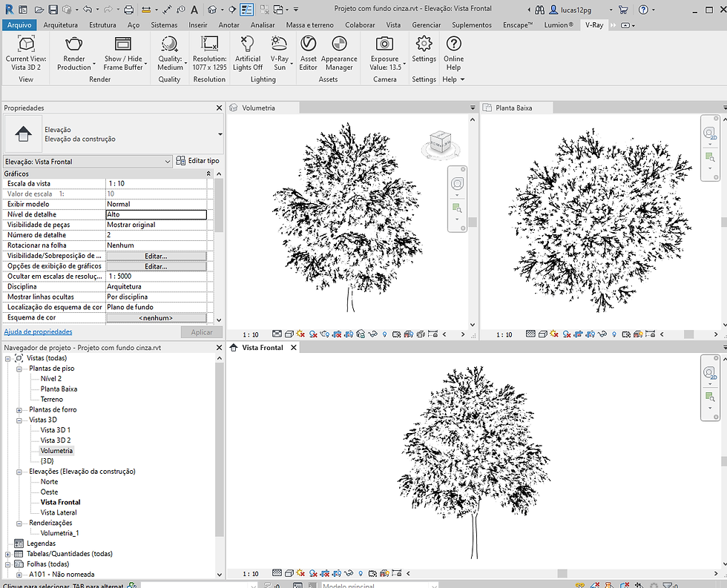
Task: Select the Aligned Dimension tool icon
Action: 168,9
